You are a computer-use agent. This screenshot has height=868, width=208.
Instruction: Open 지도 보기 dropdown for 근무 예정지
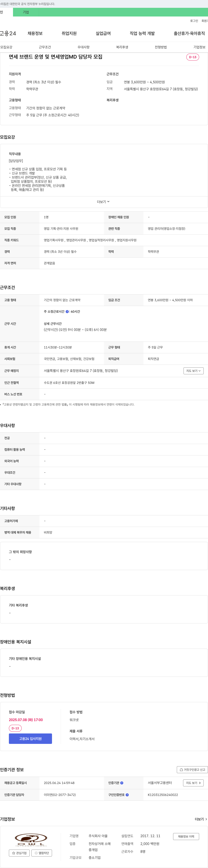193,371
